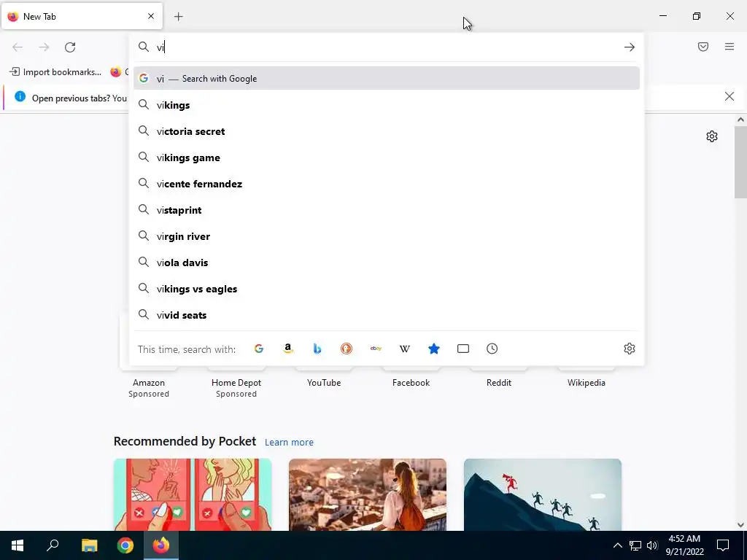Launch File Explorer from taskbar

(x=89, y=545)
